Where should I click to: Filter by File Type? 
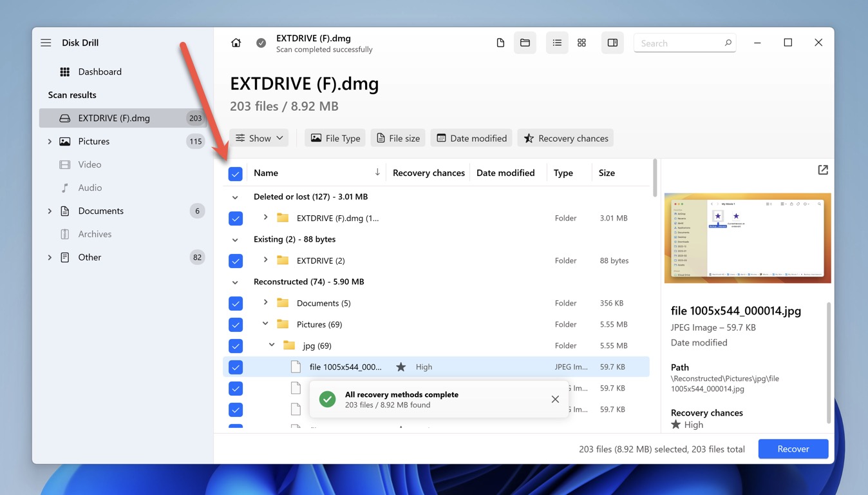click(x=335, y=138)
